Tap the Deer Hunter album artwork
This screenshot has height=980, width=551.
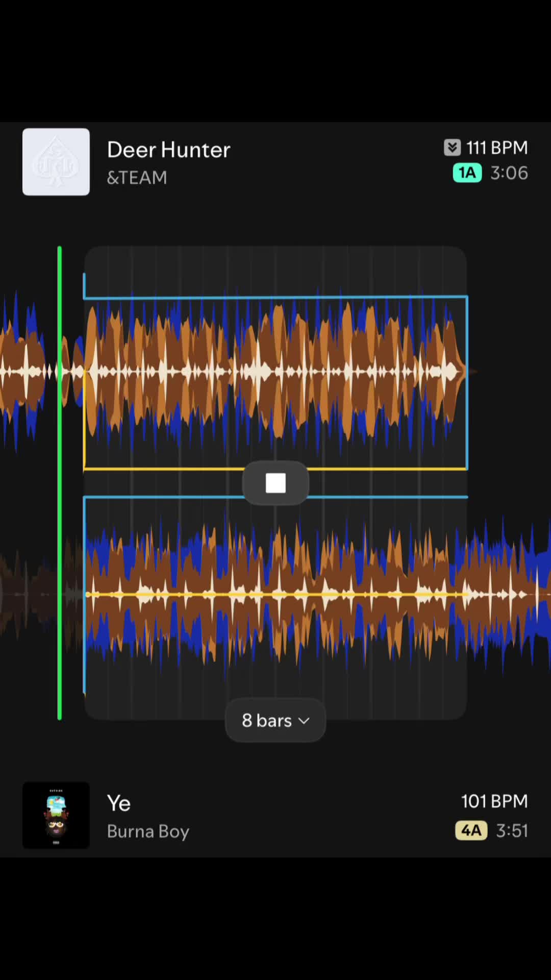pyautogui.click(x=56, y=162)
